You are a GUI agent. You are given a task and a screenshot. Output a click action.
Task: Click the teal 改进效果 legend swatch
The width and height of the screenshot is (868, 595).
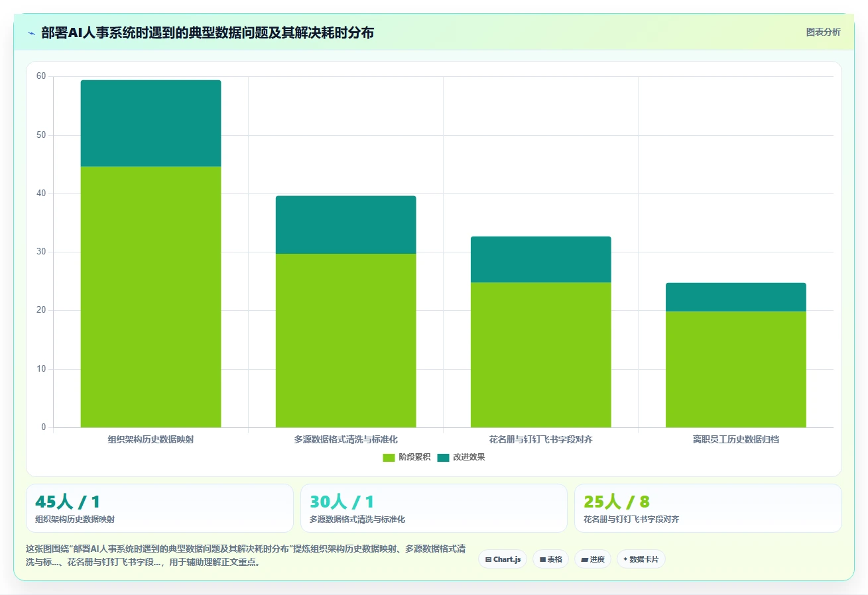(443, 458)
